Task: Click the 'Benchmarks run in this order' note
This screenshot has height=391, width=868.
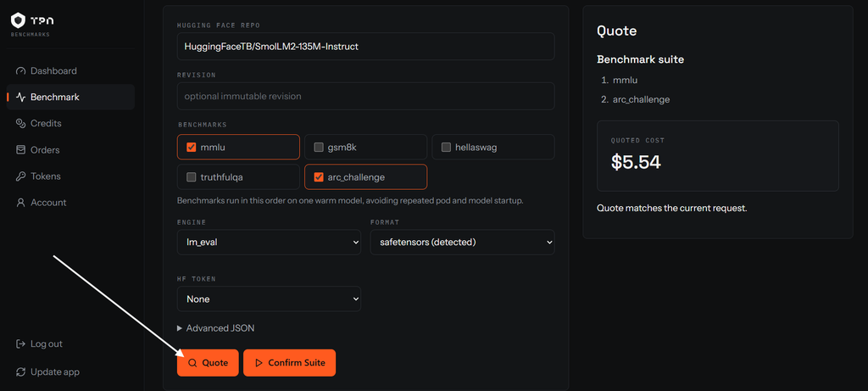Action: (x=350, y=200)
